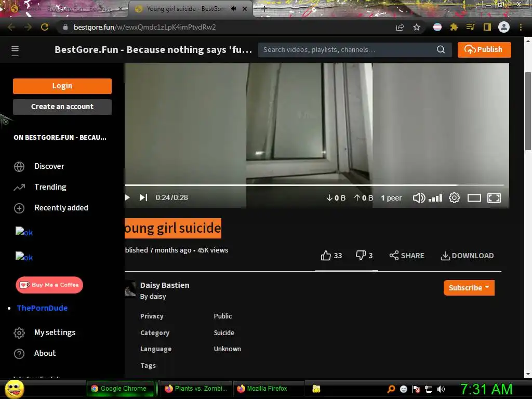Click the channel avatar thumbnail
This screenshot has height=399, width=532.
(x=130, y=289)
